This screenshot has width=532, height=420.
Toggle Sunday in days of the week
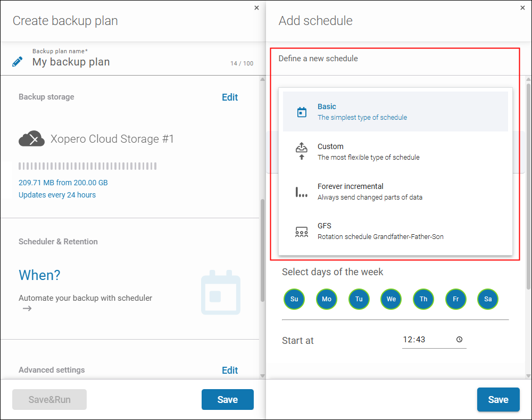(294, 299)
